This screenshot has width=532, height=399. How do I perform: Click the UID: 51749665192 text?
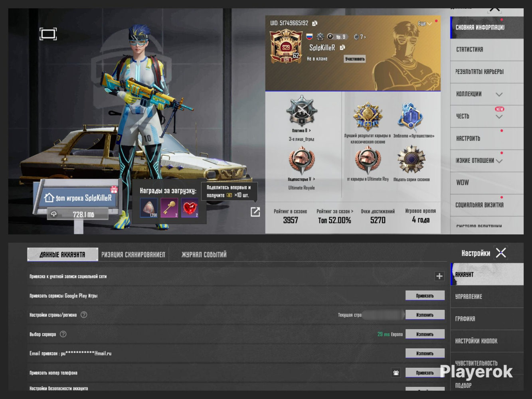pyautogui.click(x=289, y=23)
